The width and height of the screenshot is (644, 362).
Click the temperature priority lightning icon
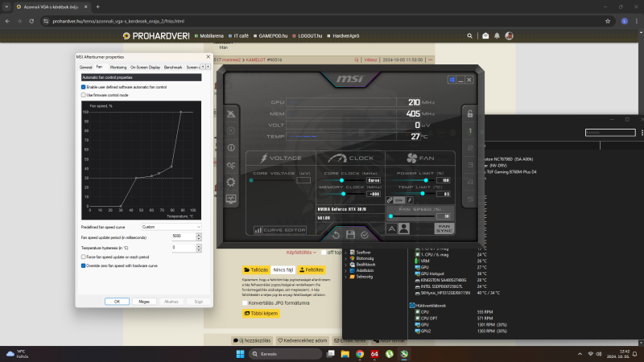410,200
